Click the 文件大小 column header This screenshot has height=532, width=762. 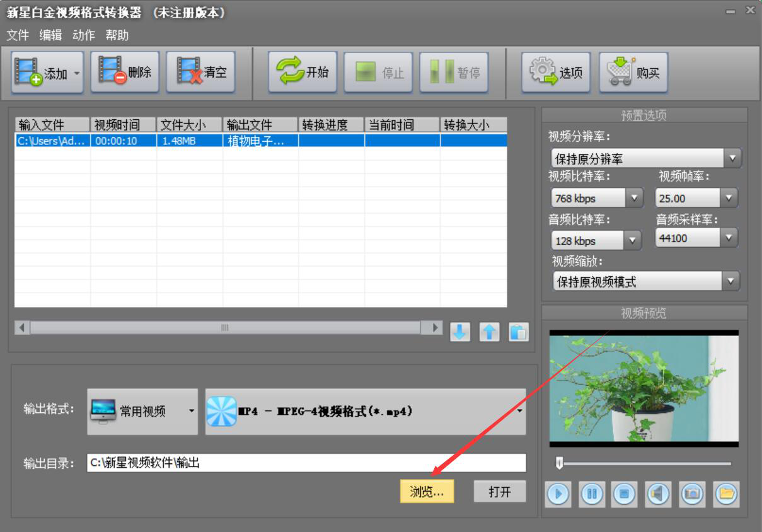pos(190,124)
